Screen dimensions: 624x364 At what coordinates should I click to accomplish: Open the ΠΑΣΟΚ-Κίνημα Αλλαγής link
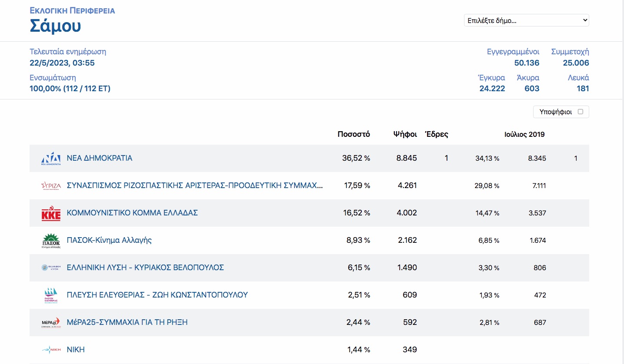109,240
